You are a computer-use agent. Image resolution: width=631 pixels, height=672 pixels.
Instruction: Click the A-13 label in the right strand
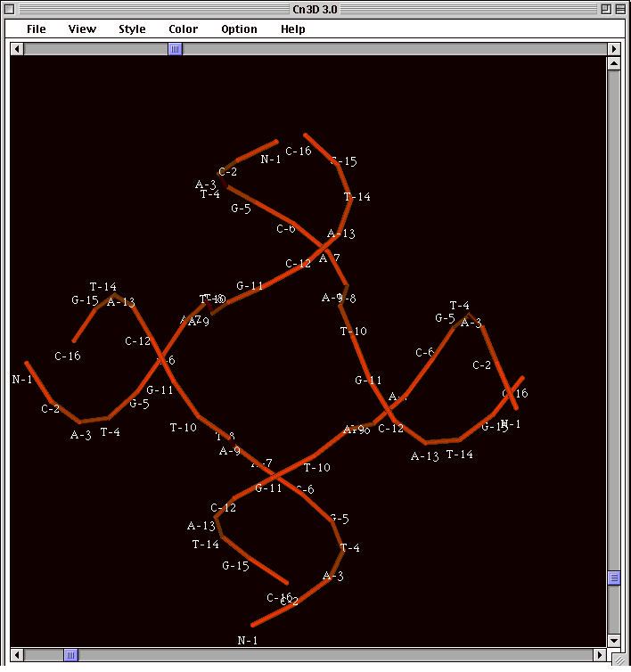(425, 456)
